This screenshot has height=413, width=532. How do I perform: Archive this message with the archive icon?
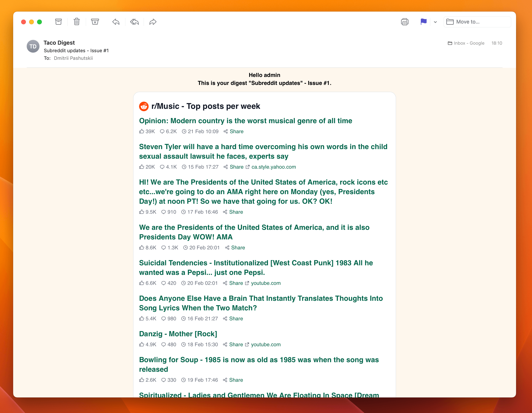click(58, 22)
